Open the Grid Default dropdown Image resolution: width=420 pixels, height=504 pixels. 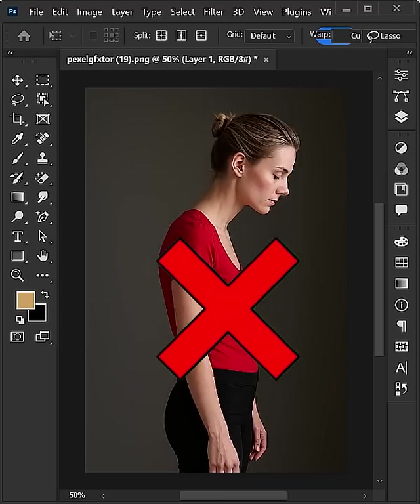[x=269, y=36]
